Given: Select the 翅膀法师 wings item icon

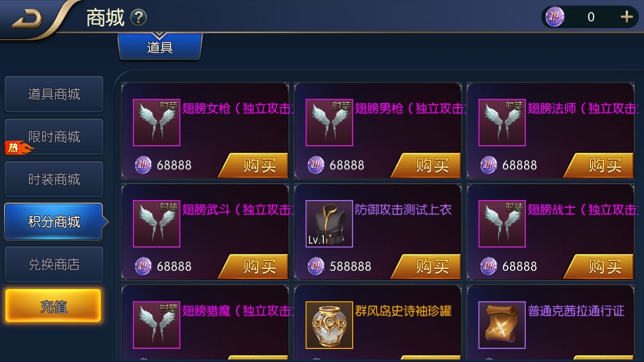Looking at the screenshot, I should [x=502, y=123].
